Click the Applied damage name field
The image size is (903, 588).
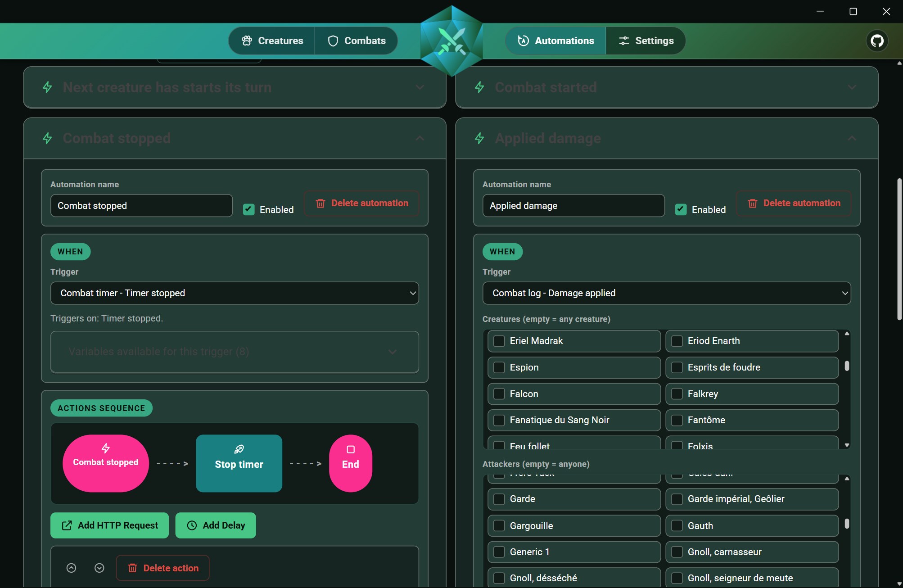pos(573,206)
